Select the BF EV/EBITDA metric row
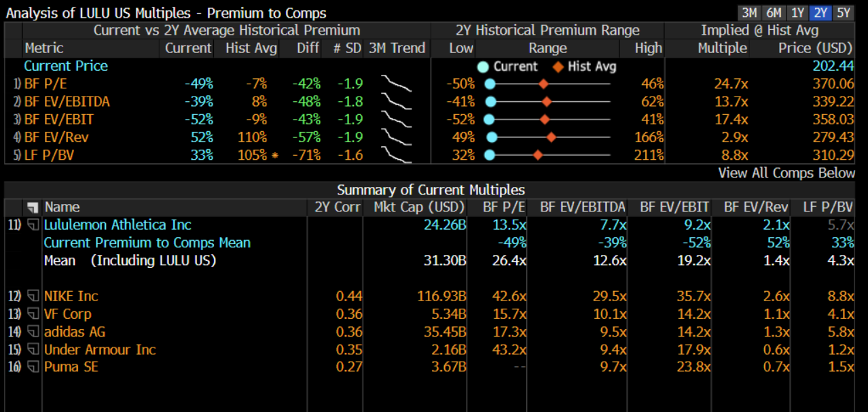The height and width of the screenshot is (412, 868). [x=67, y=102]
